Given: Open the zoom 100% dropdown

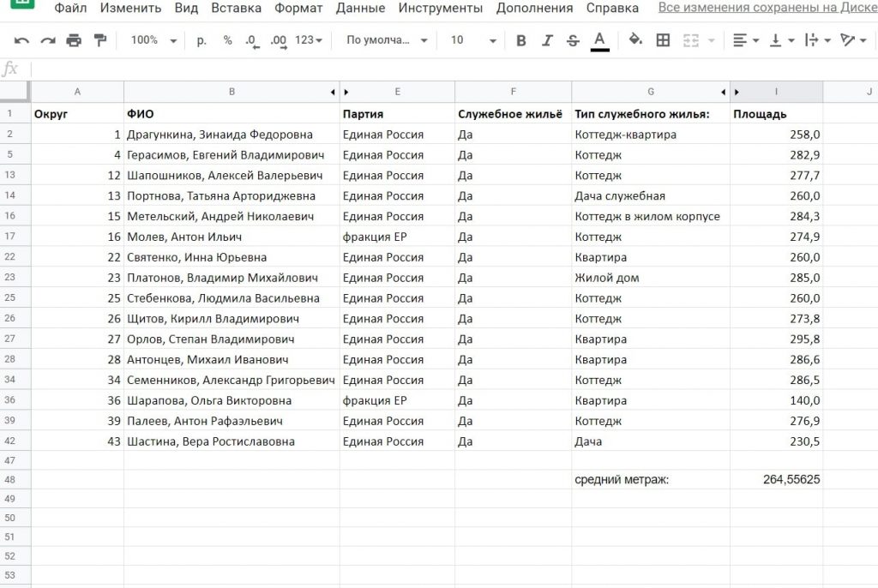Looking at the screenshot, I should click(153, 40).
